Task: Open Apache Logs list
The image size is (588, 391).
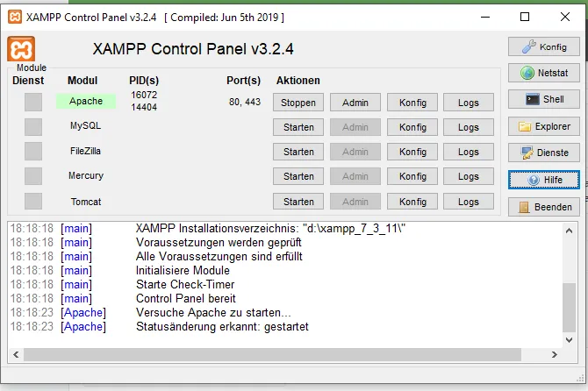Action: [x=469, y=103]
